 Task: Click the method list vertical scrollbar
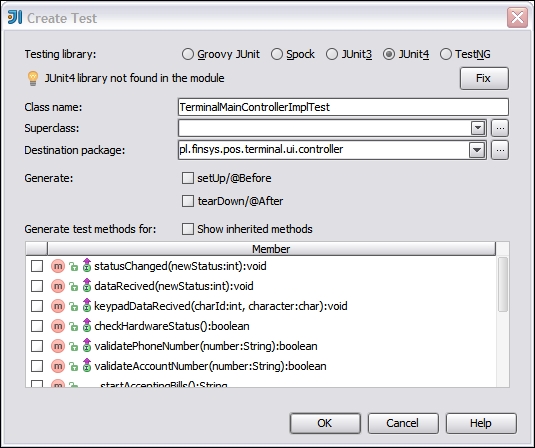point(503,284)
